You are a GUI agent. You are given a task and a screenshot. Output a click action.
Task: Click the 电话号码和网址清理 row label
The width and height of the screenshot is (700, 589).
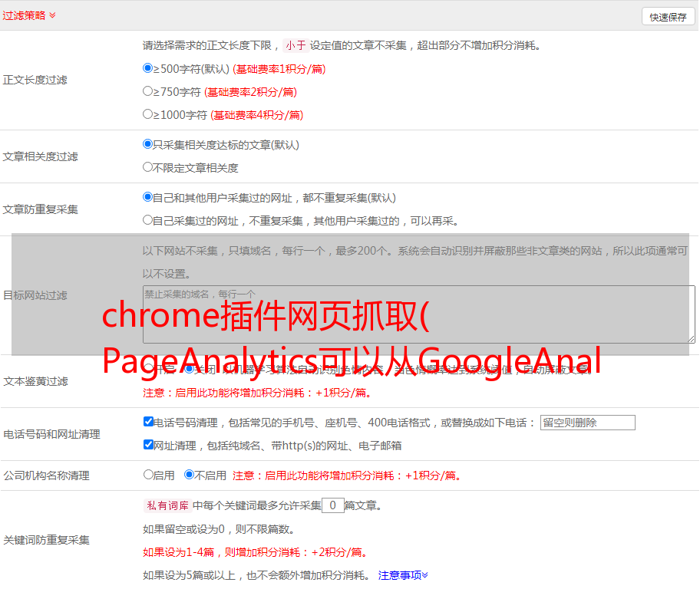coord(51,434)
